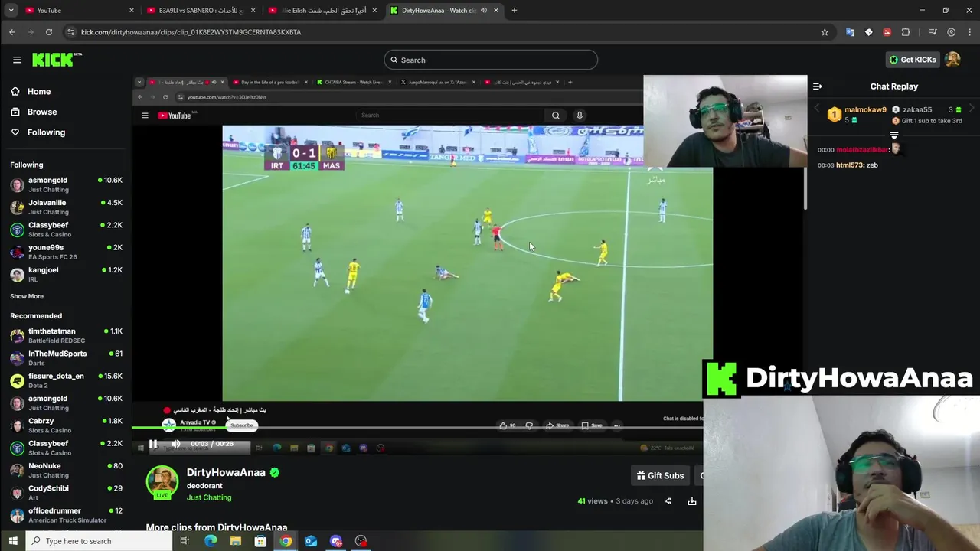The height and width of the screenshot is (551, 980).
Task: Open malmokaw9 in the leaderboard
Action: (865, 109)
